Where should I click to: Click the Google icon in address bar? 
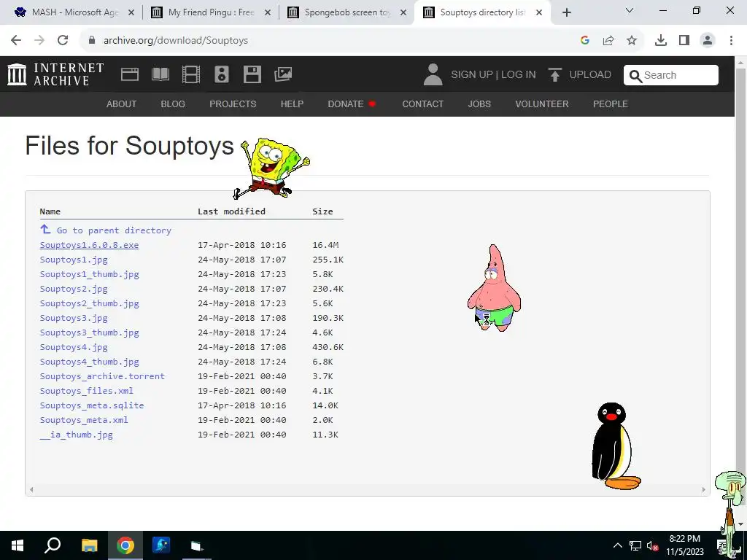coord(585,41)
